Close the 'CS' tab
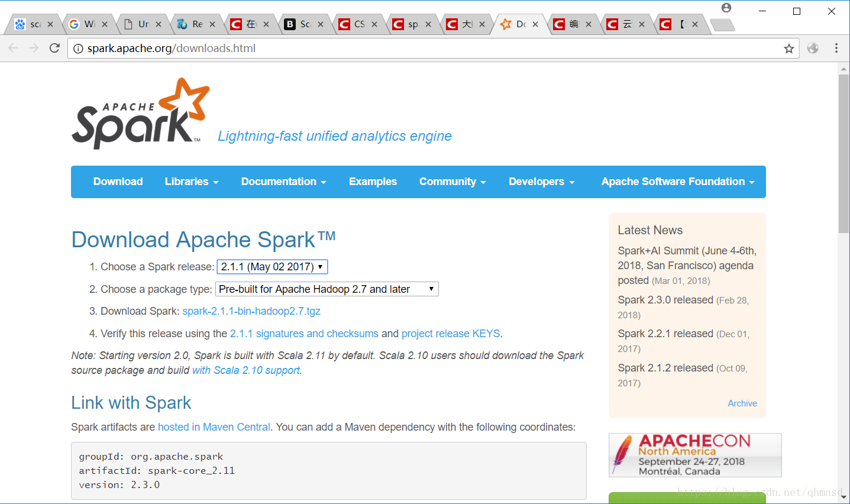 [x=374, y=24]
